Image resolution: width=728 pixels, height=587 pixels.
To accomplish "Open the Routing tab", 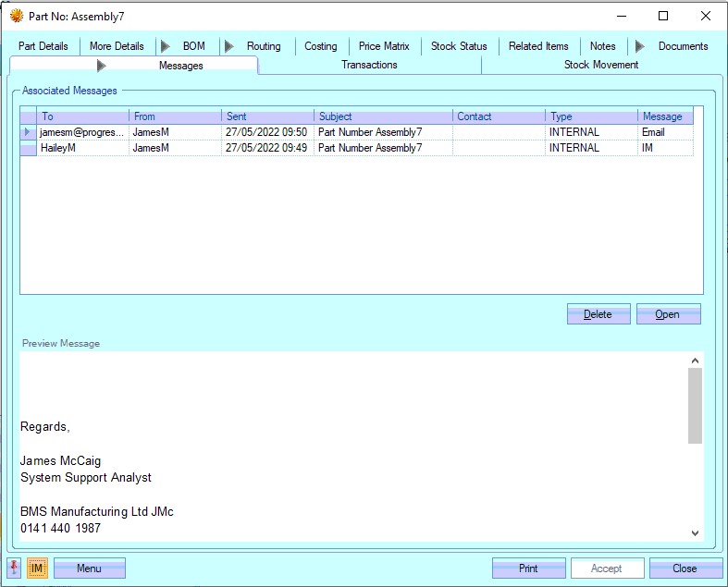I will [263, 46].
